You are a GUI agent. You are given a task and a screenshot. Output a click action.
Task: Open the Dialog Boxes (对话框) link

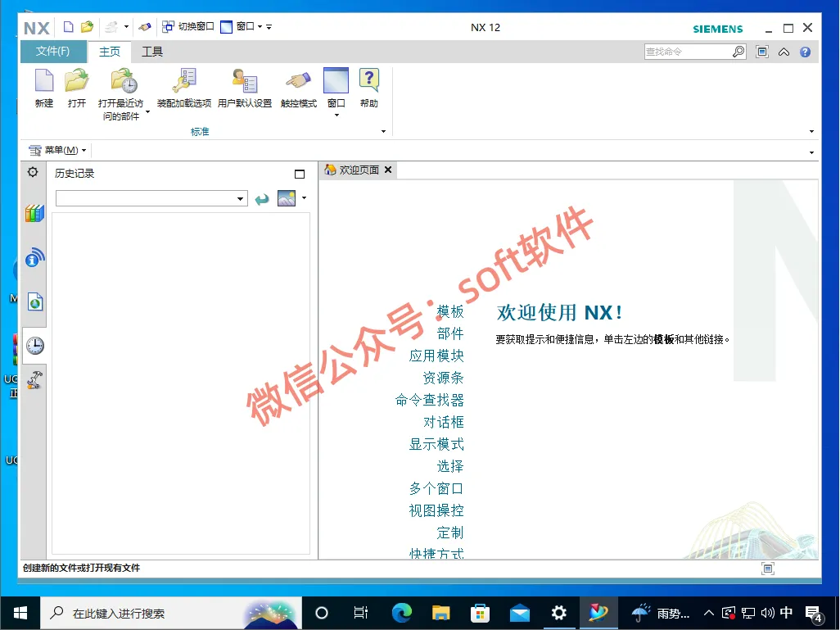pyautogui.click(x=443, y=422)
